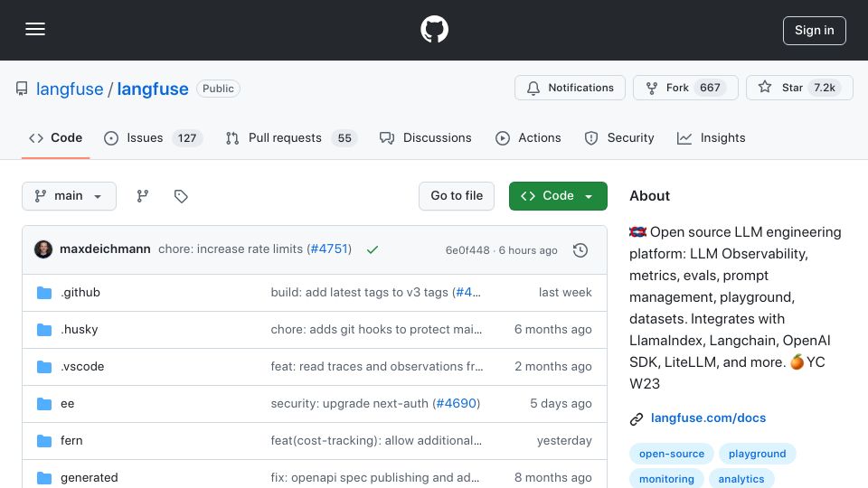Click the Notifications button
This screenshot has height=488, width=868.
570,88
